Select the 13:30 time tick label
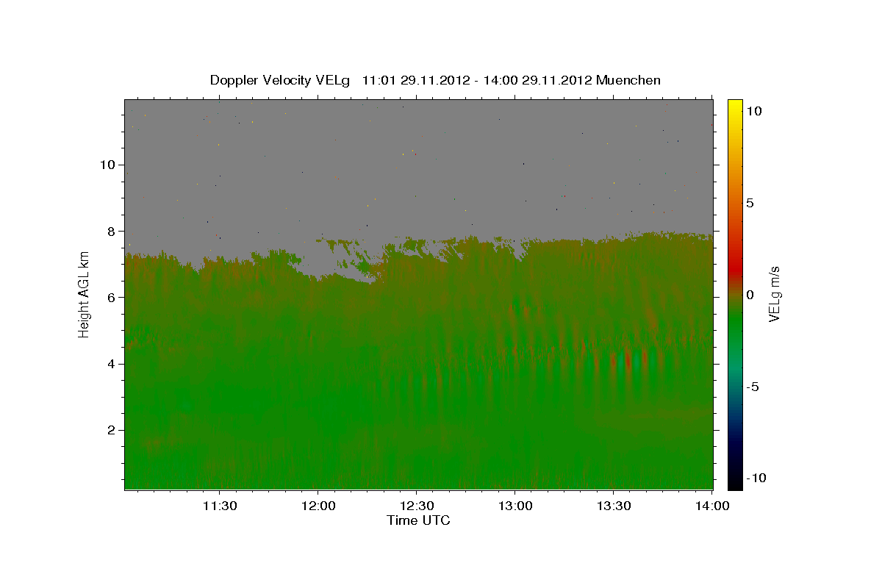 [x=613, y=506]
